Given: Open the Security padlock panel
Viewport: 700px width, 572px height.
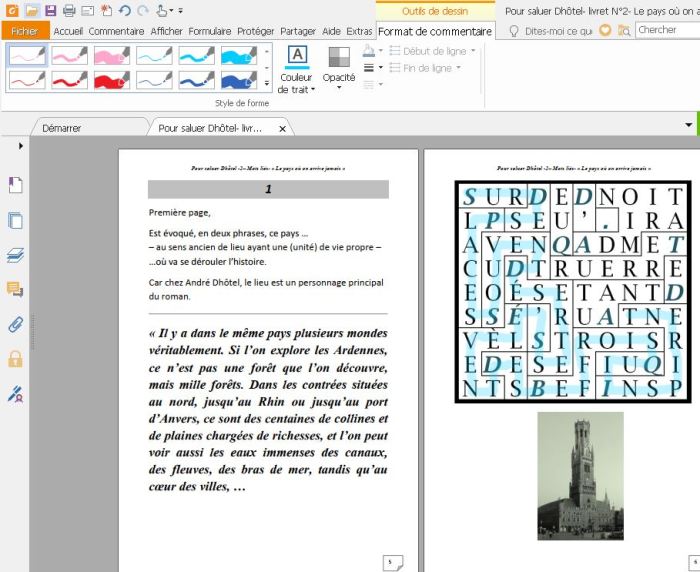Looking at the screenshot, I should pyautogui.click(x=15, y=359).
